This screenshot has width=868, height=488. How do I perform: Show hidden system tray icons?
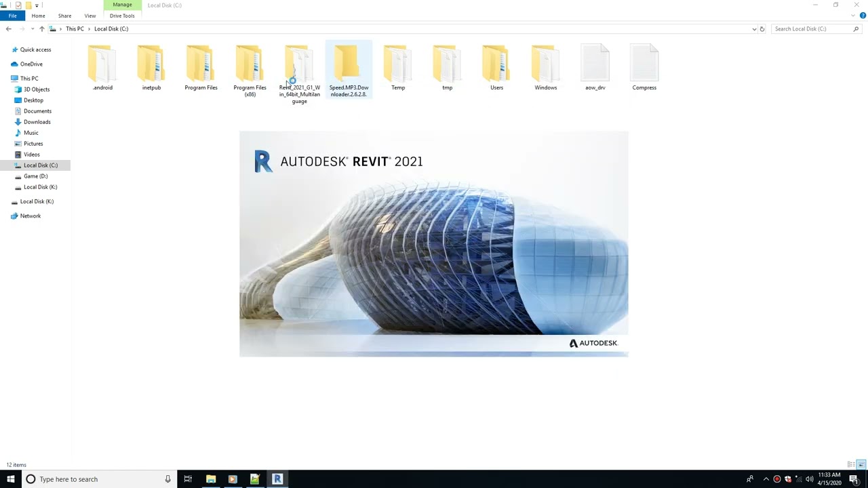pyautogui.click(x=766, y=479)
